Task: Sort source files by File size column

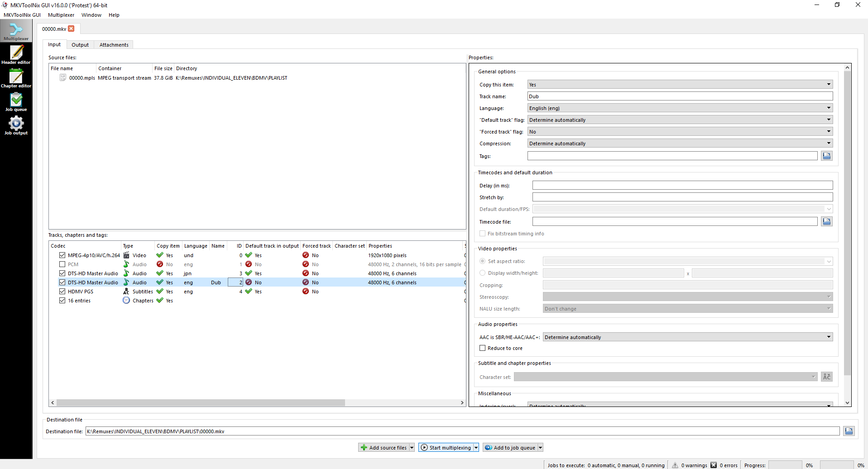Action: (x=163, y=68)
